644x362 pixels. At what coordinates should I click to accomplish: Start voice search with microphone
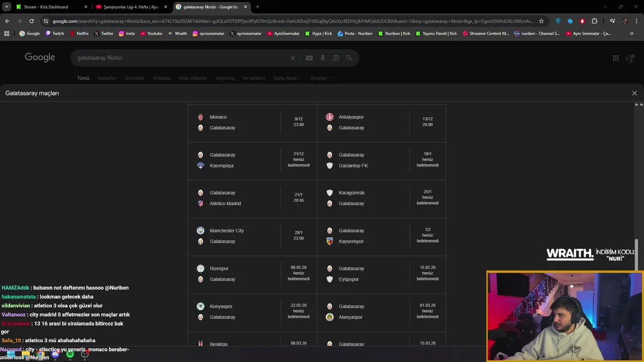[x=323, y=58]
